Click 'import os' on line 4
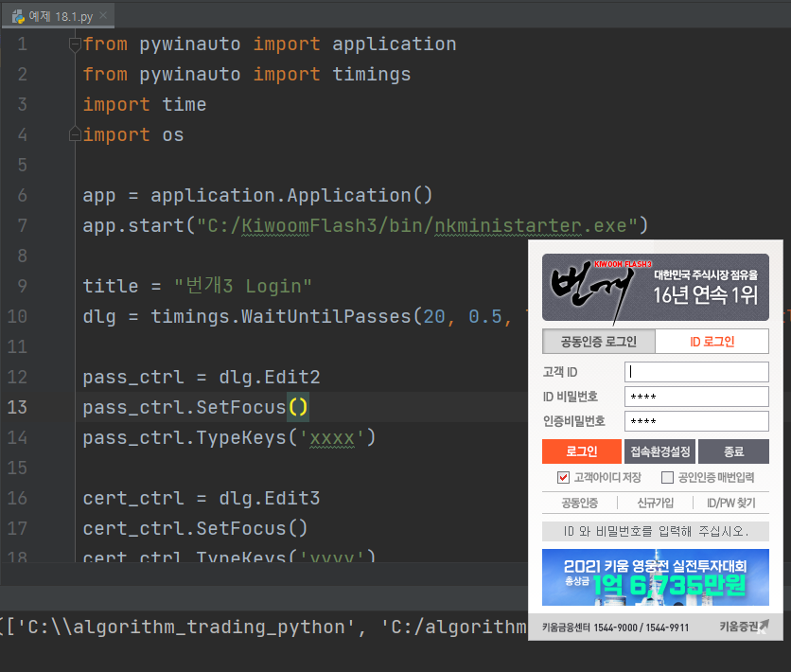Screen dimensions: 791x672 [133, 134]
